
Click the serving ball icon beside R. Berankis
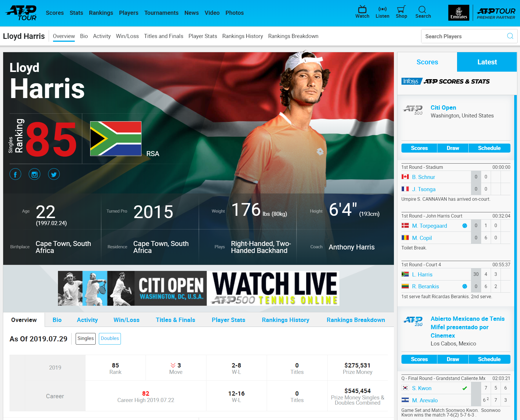pyautogui.click(x=465, y=286)
